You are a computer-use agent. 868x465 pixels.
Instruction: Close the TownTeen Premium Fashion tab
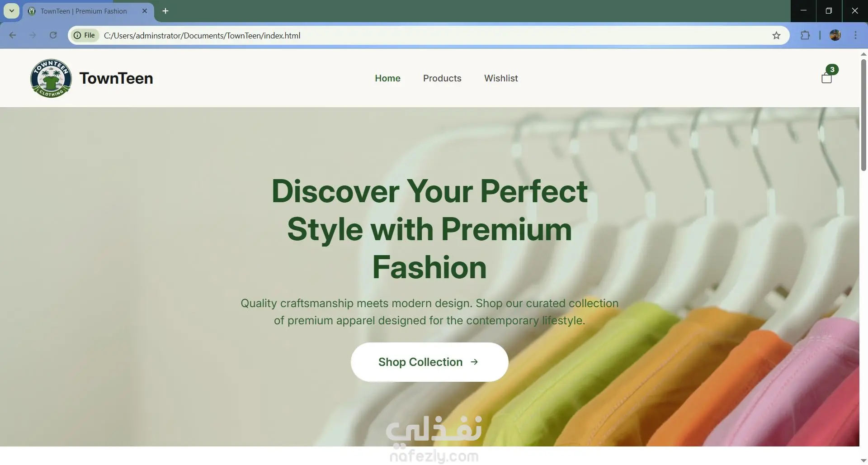point(145,11)
